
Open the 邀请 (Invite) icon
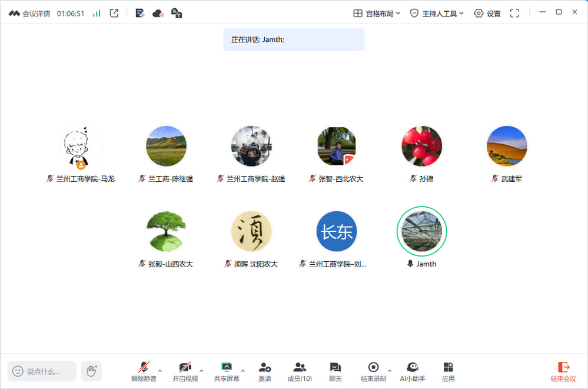tap(265, 371)
